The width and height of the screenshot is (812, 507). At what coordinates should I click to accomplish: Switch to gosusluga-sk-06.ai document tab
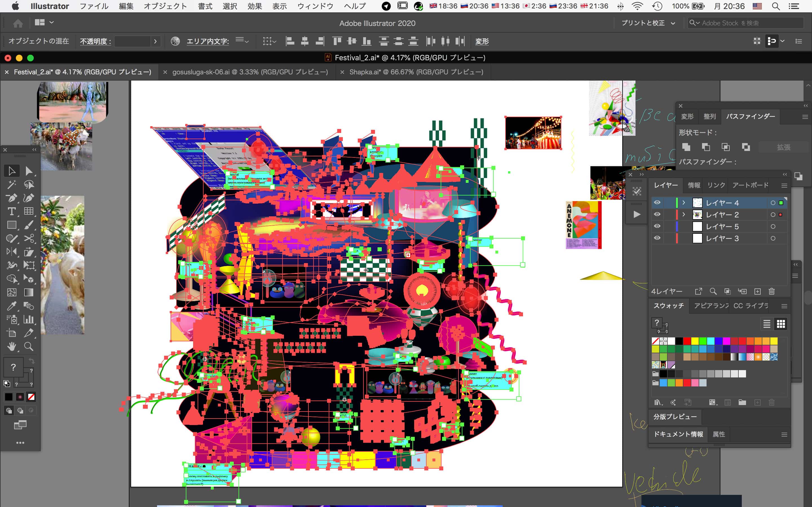[250, 72]
